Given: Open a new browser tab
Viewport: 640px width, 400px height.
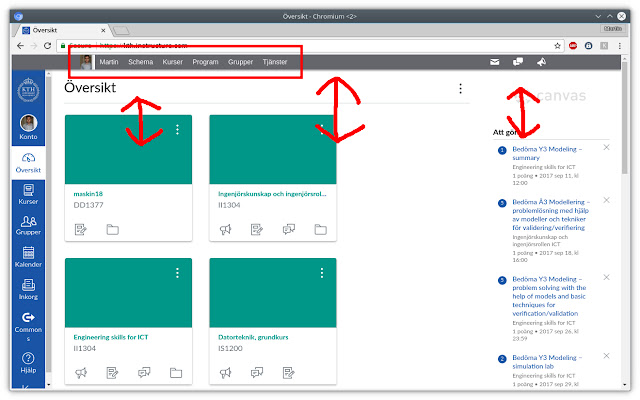Looking at the screenshot, I should coord(121,30).
